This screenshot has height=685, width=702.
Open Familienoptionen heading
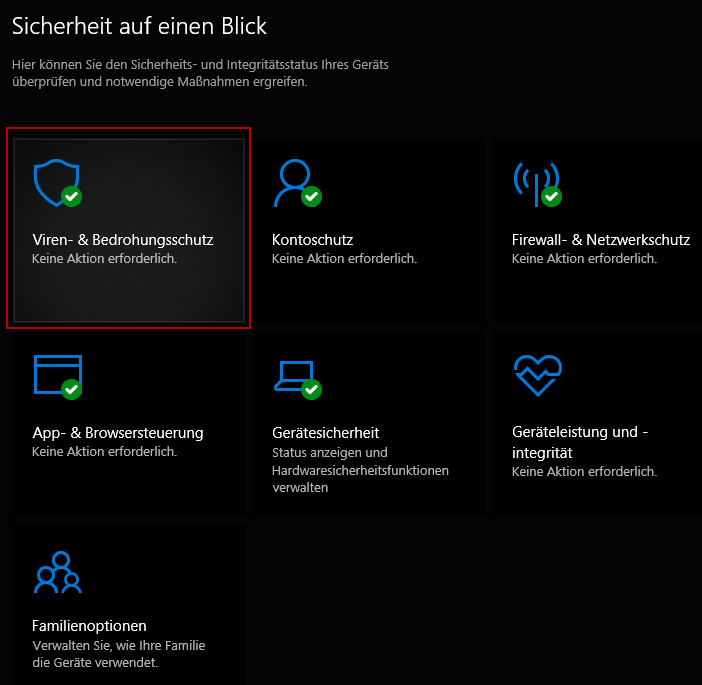click(x=89, y=625)
